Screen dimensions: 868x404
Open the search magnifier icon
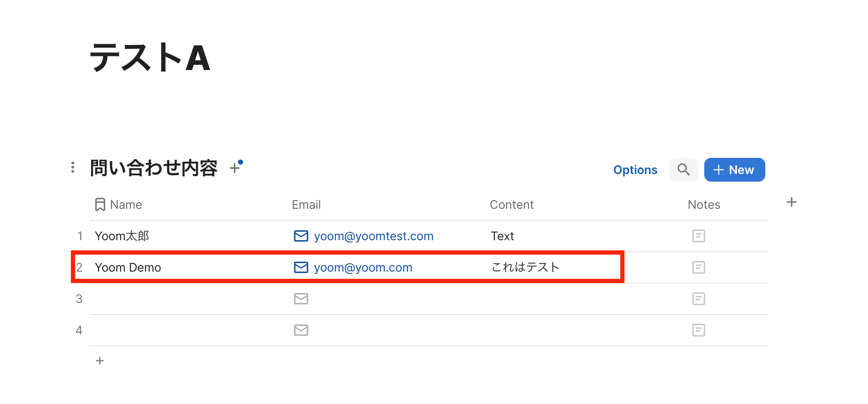tap(683, 170)
